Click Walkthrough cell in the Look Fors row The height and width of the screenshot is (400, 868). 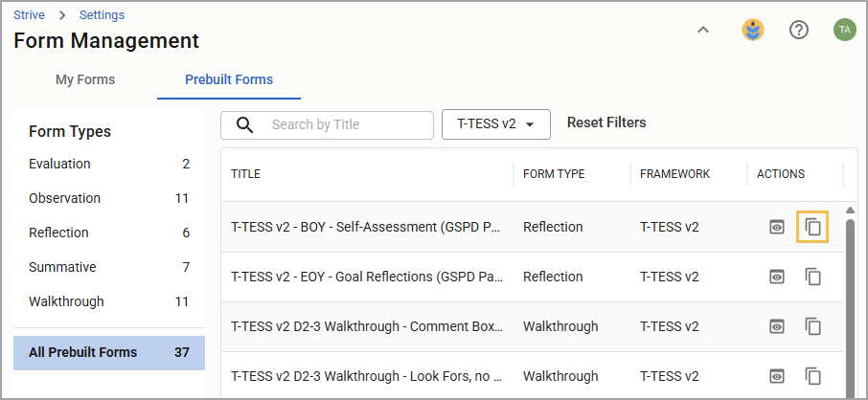click(560, 376)
